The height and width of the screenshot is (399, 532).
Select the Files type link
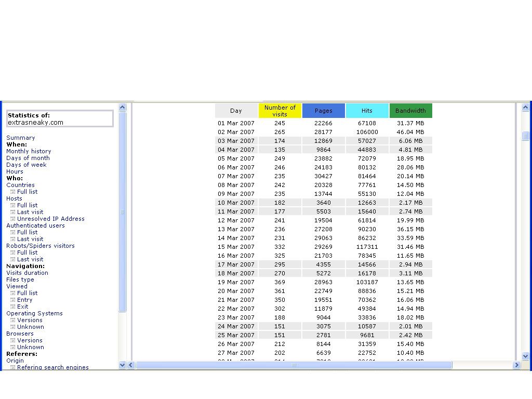tap(20, 280)
